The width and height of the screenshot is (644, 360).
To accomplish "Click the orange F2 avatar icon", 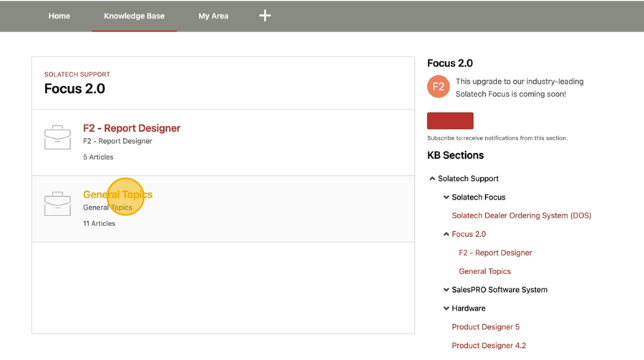I will (438, 87).
